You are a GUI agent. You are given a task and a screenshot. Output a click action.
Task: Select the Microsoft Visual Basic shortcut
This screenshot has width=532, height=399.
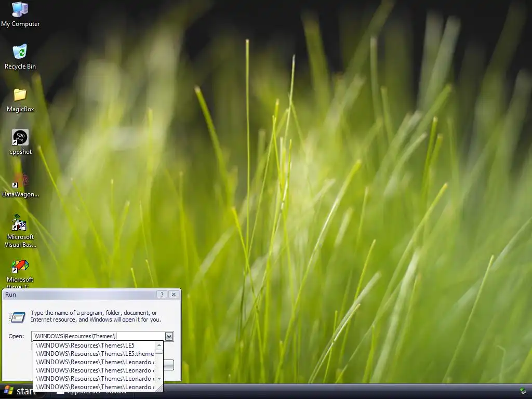pyautogui.click(x=20, y=231)
